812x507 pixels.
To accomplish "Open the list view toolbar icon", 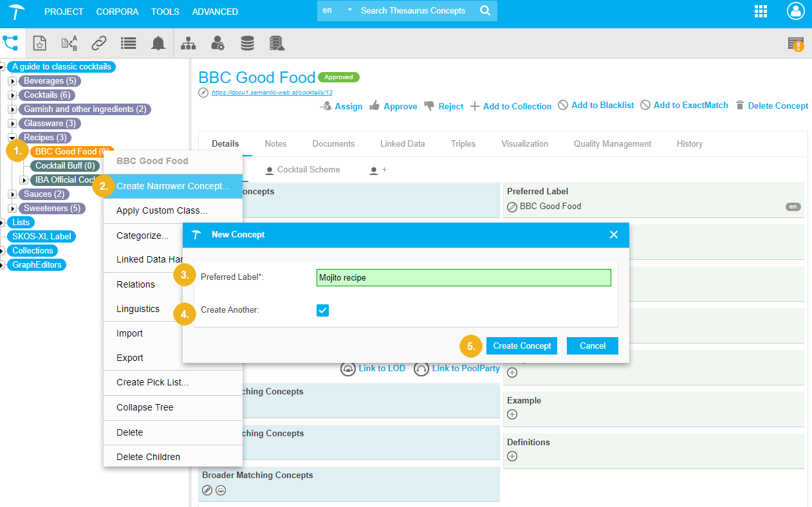I will point(128,43).
